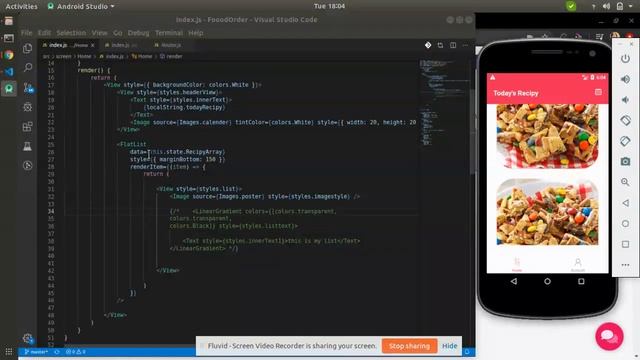The height and width of the screenshot is (360, 640).
Task: Close the active index.js tab
Action: (x=93, y=45)
